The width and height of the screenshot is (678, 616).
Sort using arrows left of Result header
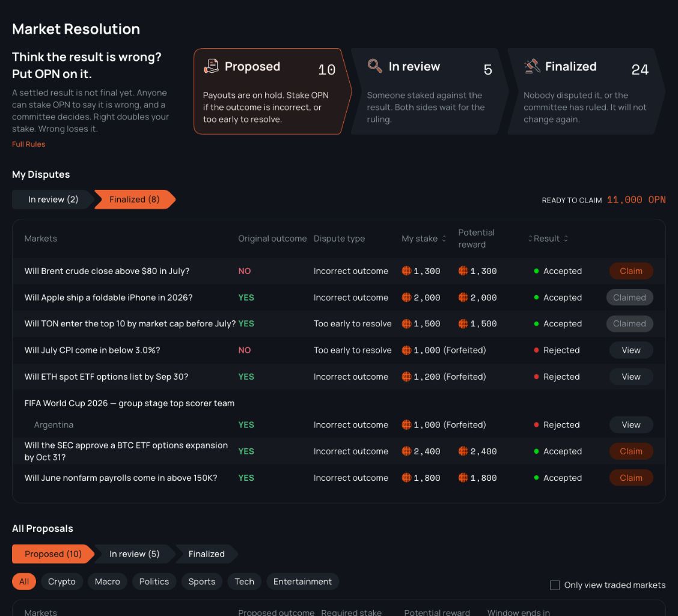(530, 239)
